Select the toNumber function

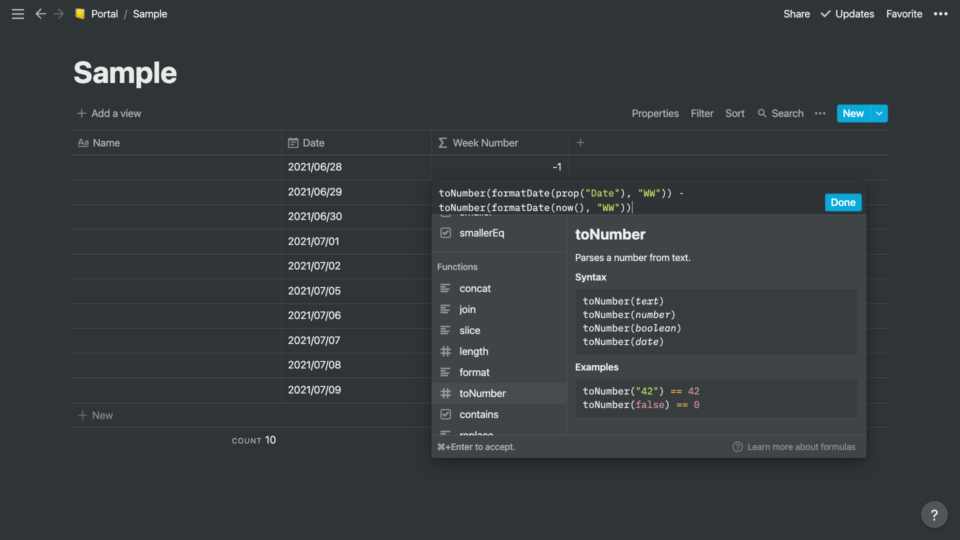coord(499,393)
